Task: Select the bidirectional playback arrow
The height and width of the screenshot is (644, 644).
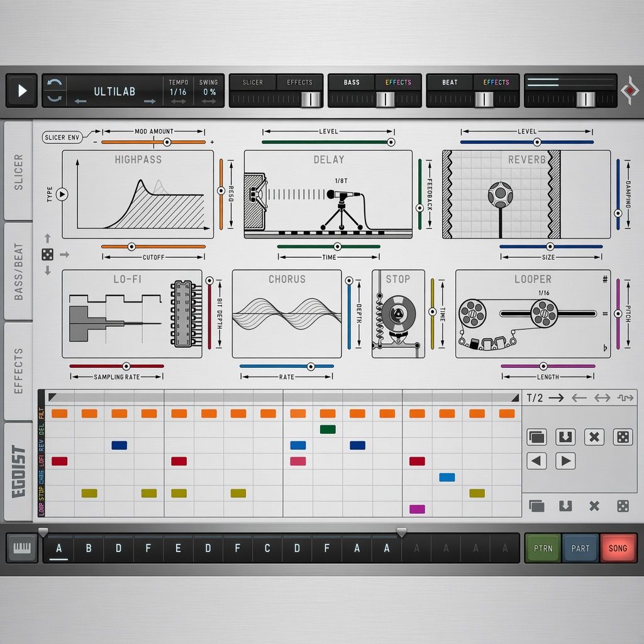Action: point(602,397)
